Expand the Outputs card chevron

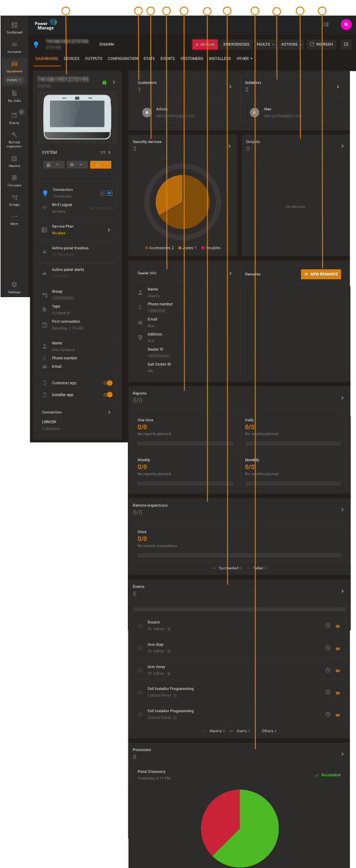coord(342,146)
